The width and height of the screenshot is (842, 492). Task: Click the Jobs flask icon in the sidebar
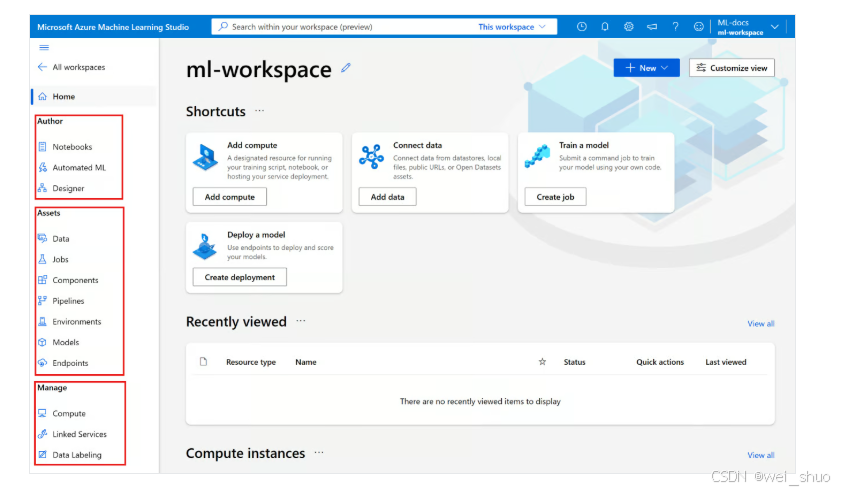pos(42,259)
